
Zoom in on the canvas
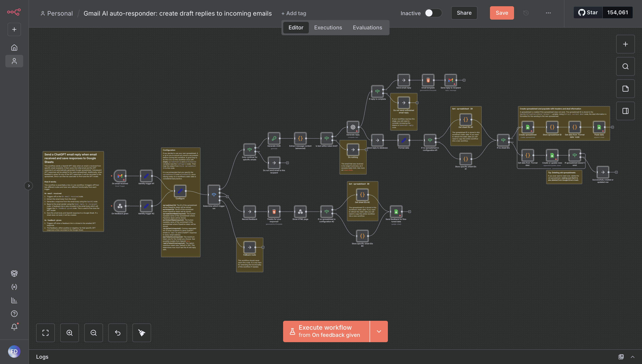[70, 333]
